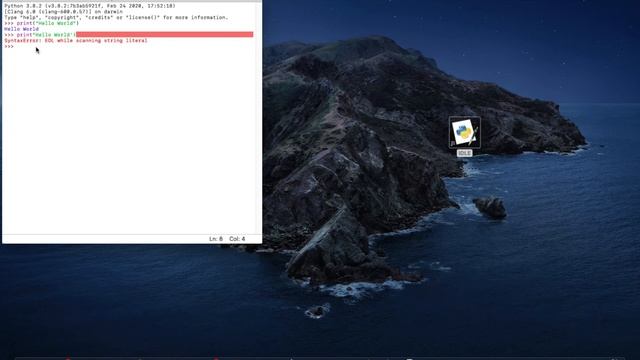
Task: Open the IDLE icon on the desktop
Action: tap(464, 132)
